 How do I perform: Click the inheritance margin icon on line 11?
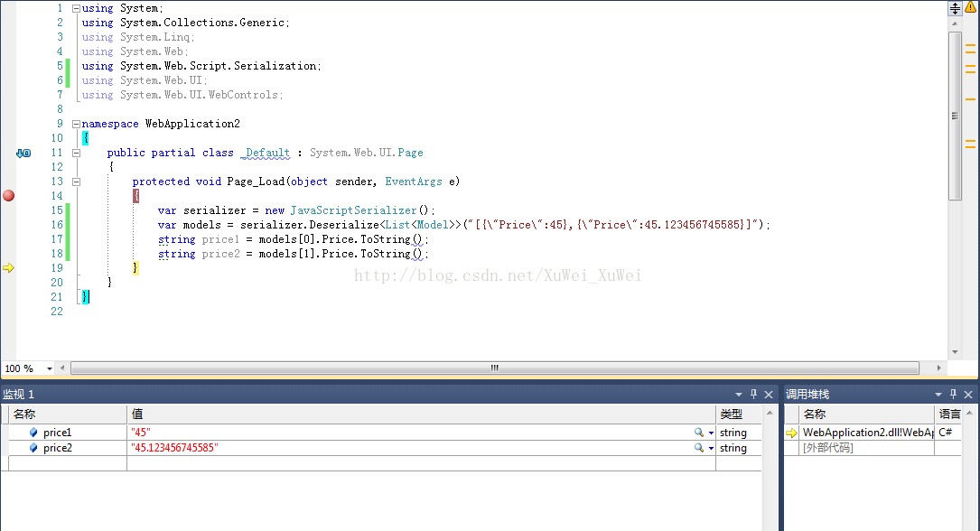click(23, 153)
